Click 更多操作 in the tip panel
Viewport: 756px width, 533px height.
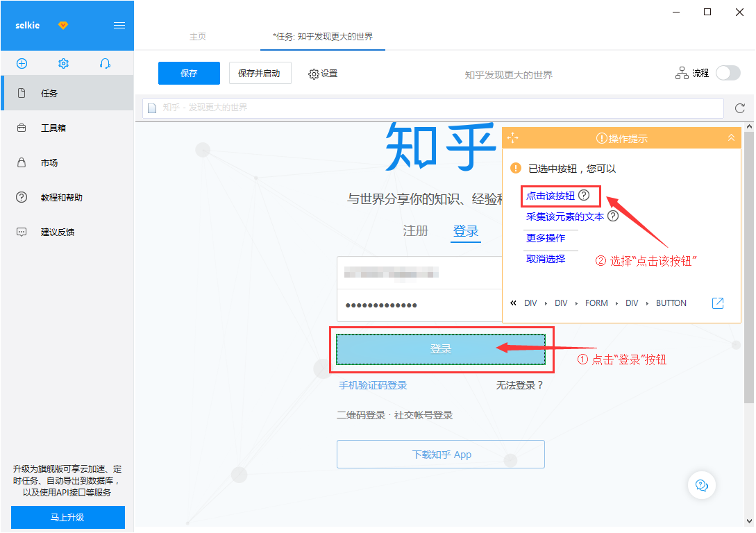coord(545,237)
